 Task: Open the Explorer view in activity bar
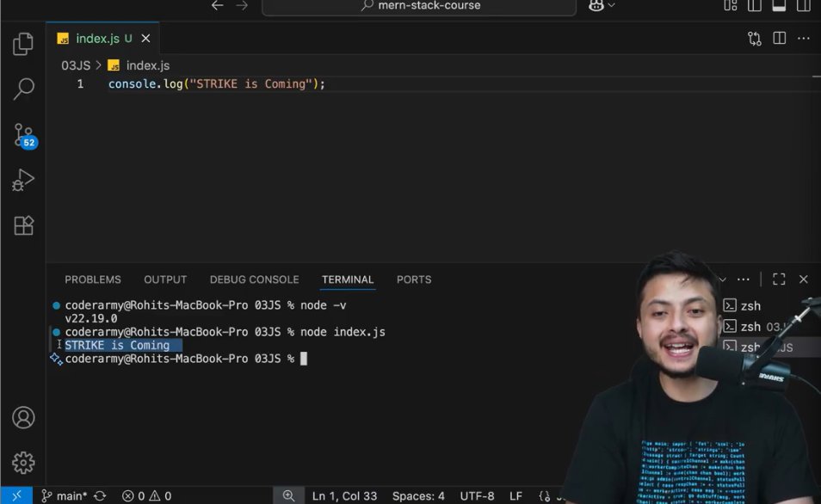coord(23,44)
